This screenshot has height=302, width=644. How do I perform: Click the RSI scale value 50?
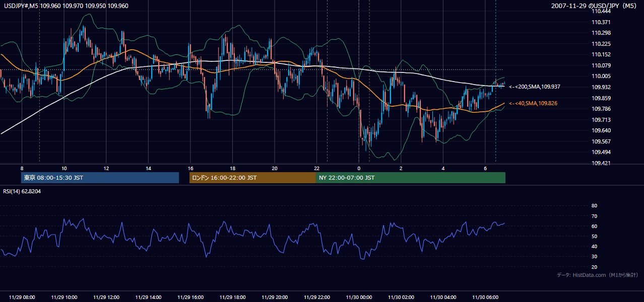[x=594, y=236]
